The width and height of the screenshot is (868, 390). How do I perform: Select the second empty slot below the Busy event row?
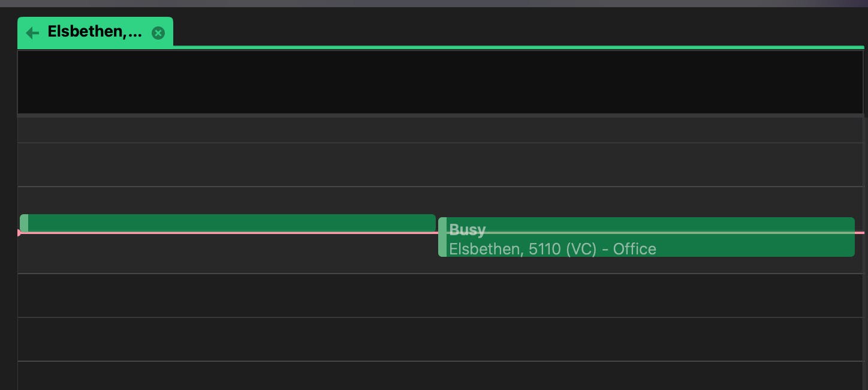click(x=440, y=339)
